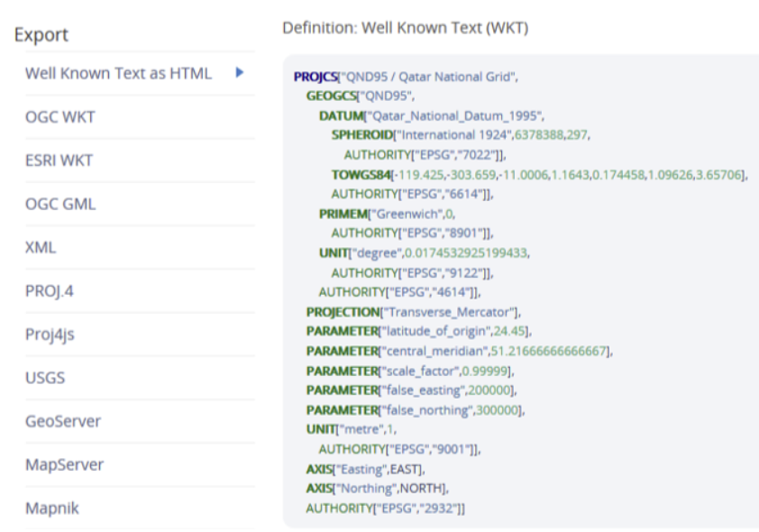The height and width of the screenshot is (532, 759).
Task: Select OGC GML export format
Action: tap(59, 204)
